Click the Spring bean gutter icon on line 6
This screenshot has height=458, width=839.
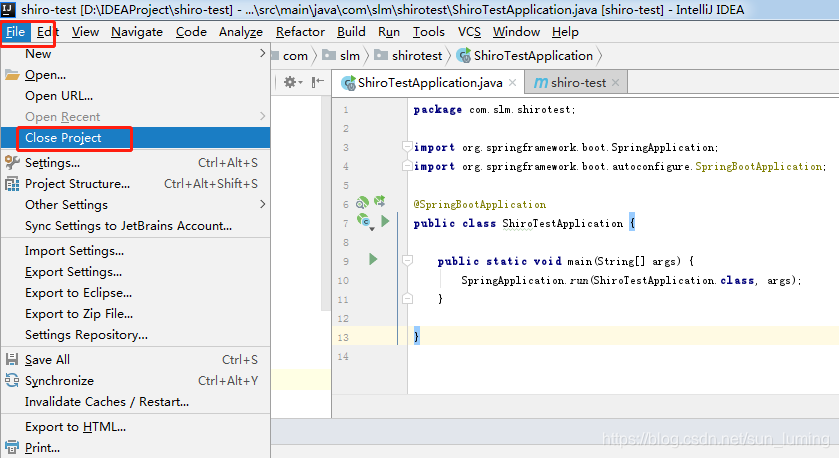point(362,202)
